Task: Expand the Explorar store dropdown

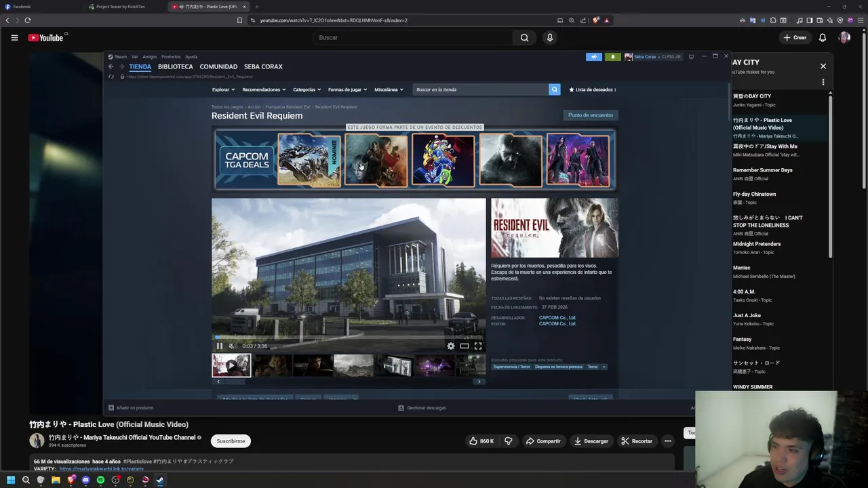Action: (223, 89)
